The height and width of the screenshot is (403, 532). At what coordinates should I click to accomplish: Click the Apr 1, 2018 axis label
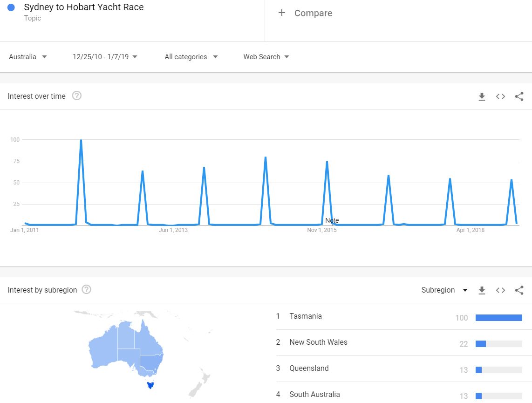point(470,230)
